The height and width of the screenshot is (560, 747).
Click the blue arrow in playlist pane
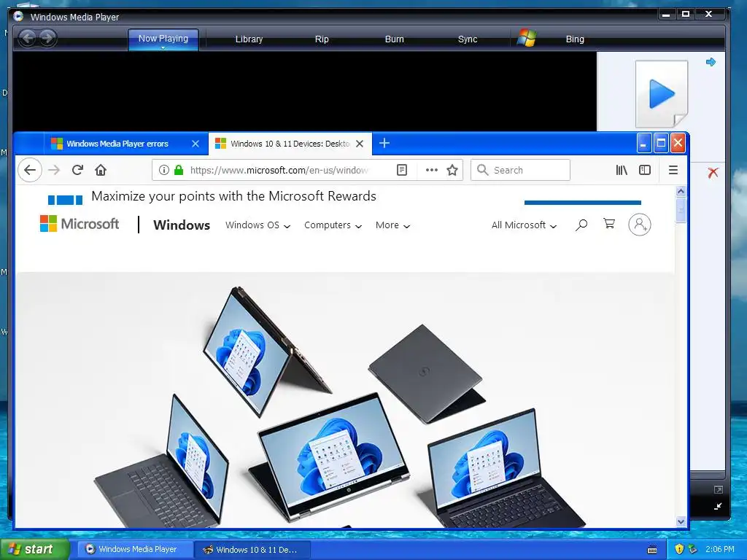point(711,62)
